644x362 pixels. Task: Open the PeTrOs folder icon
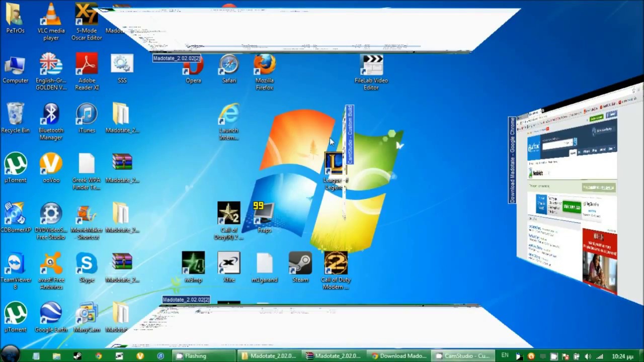(x=15, y=18)
